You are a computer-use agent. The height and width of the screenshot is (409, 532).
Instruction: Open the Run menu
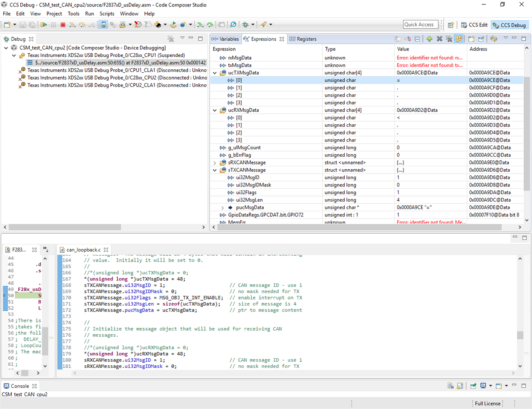[90, 13]
